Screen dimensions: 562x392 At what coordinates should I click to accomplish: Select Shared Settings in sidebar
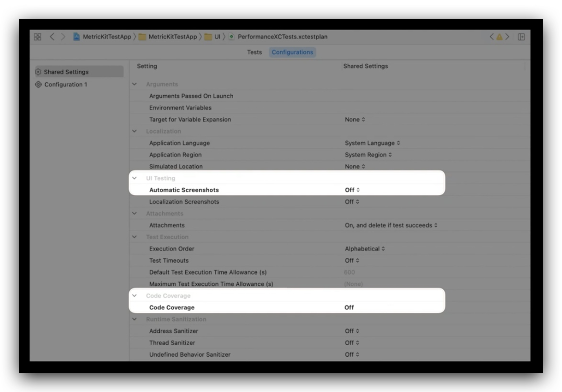click(x=79, y=72)
